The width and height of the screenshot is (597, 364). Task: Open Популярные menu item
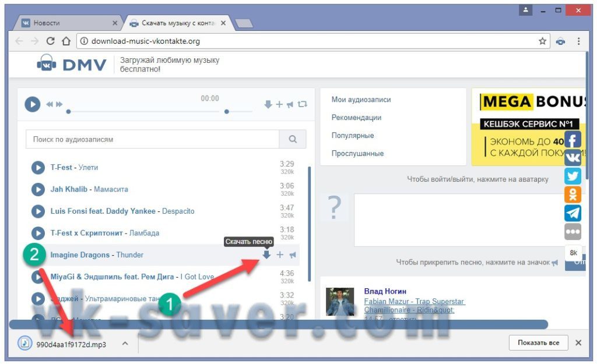coord(353,135)
